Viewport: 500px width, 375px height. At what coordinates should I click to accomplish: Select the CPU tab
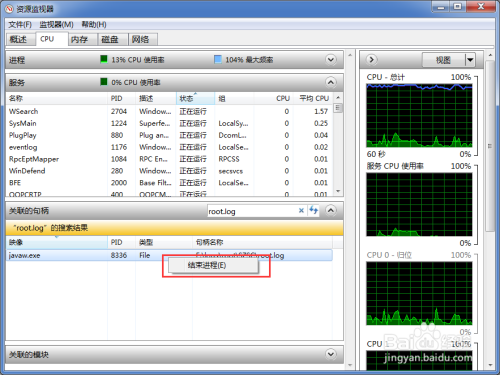(51, 39)
